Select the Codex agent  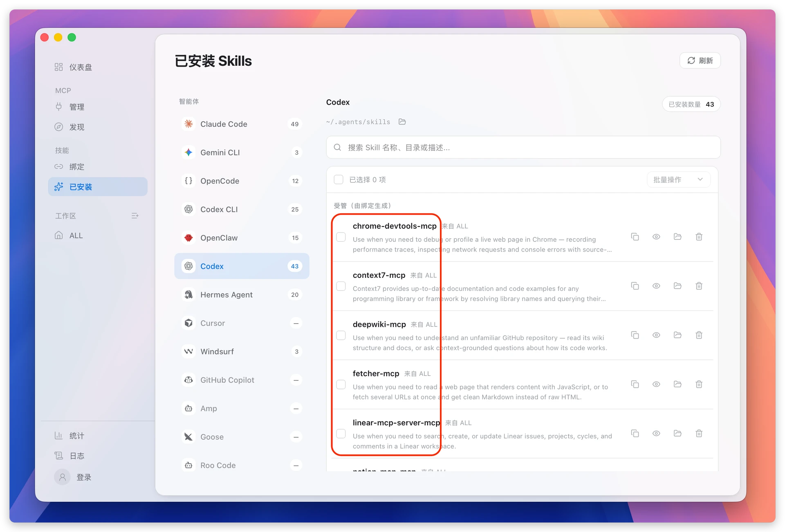coord(242,266)
